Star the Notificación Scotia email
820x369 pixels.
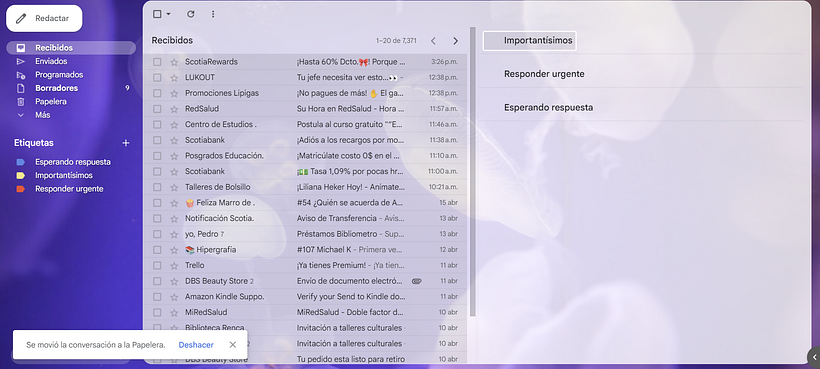(174, 218)
